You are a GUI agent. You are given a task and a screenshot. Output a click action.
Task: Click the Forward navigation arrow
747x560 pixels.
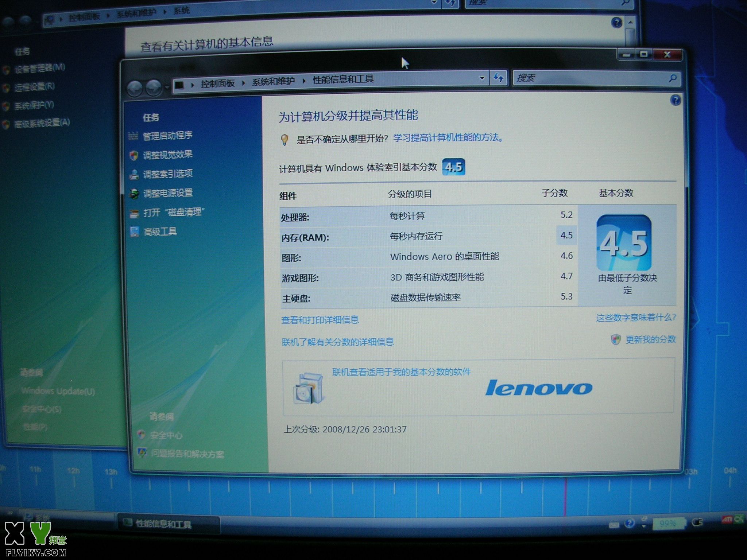click(154, 88)
